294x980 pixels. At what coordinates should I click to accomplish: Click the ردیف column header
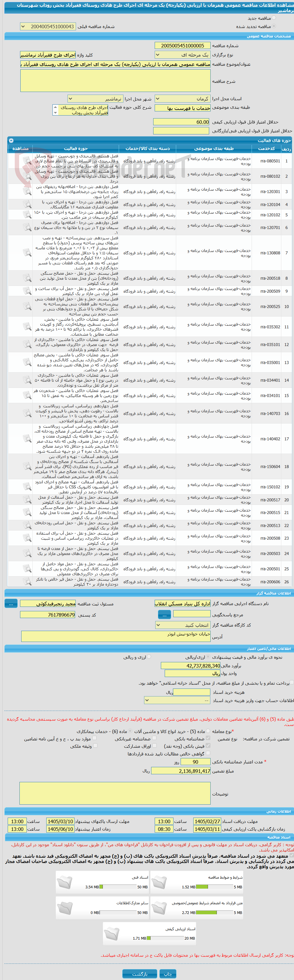click(x=286, y=149)
